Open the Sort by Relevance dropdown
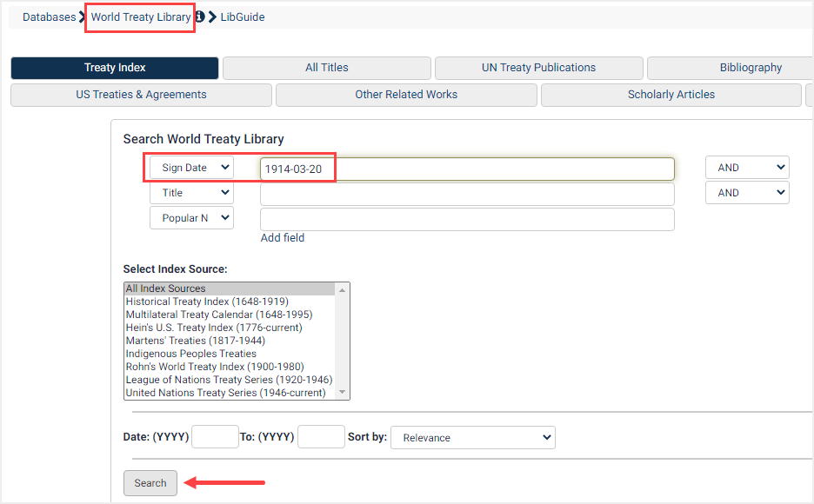The image size is (814, 504). 473,438
